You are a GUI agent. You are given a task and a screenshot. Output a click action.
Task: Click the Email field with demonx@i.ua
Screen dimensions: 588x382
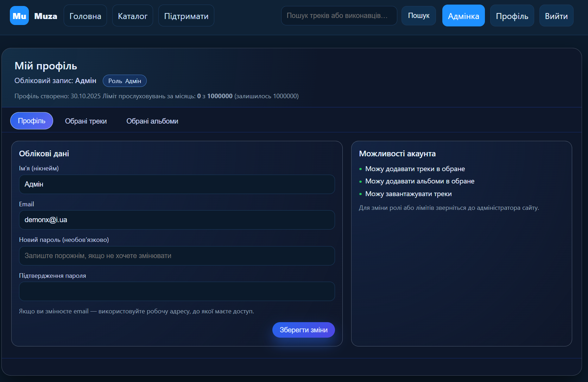tap(177, 220)
